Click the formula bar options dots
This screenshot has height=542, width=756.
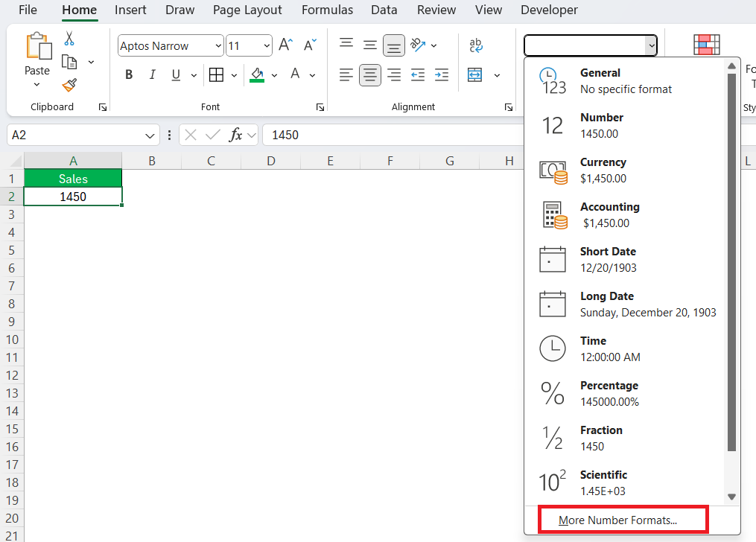(169, 135)
